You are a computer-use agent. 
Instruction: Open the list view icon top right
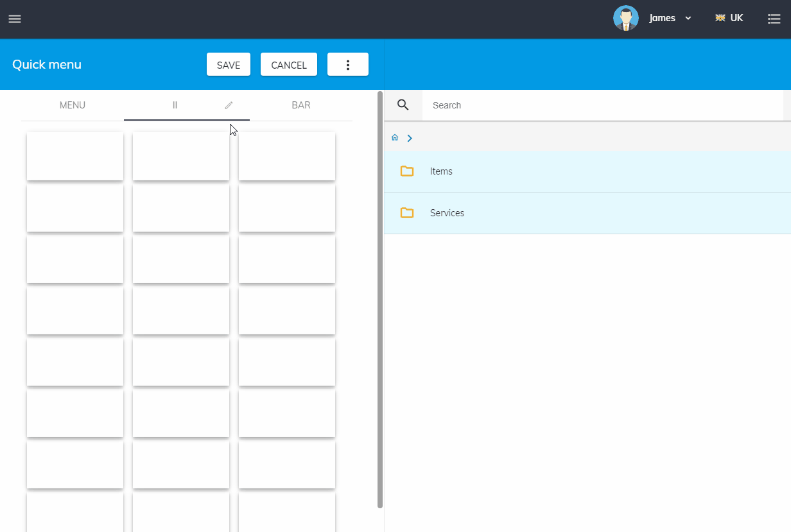[x=774, y=19]
